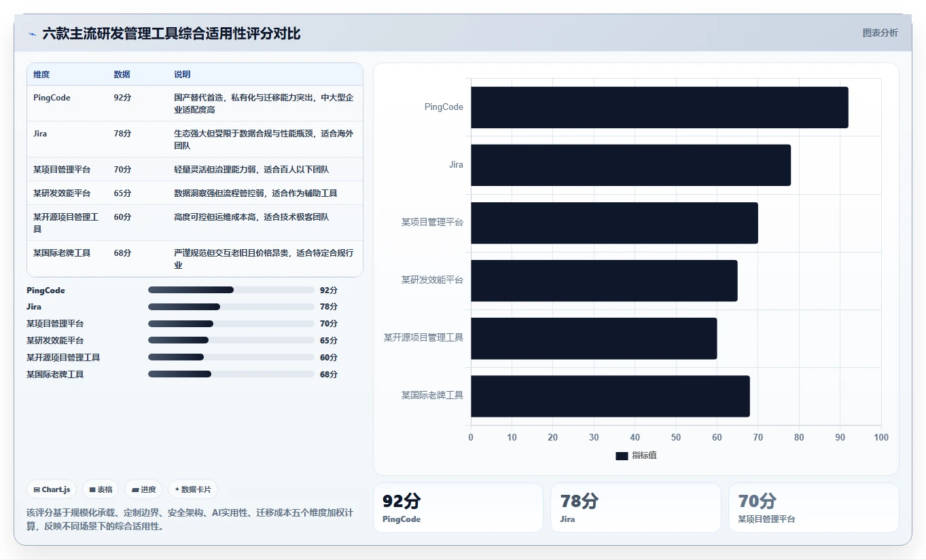Viewport: 926px width, 560px height.
Task: Click the 65分 value in progress list
Action: (329, 341)
